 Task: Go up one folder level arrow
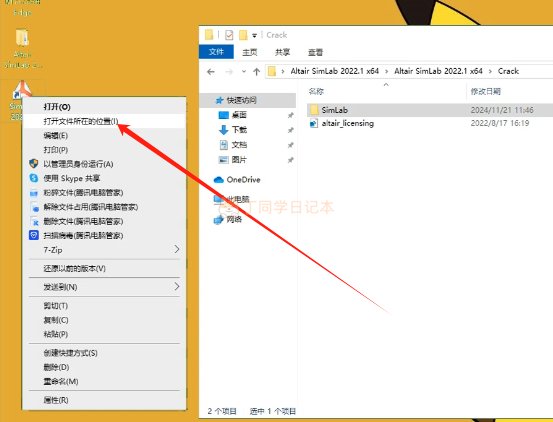[x=256, y=72]
